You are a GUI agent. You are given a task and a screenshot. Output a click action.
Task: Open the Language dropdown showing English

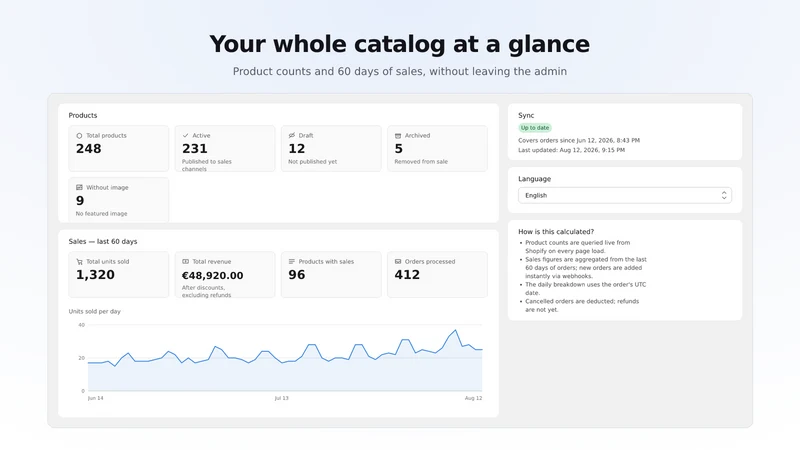[625, 195]
